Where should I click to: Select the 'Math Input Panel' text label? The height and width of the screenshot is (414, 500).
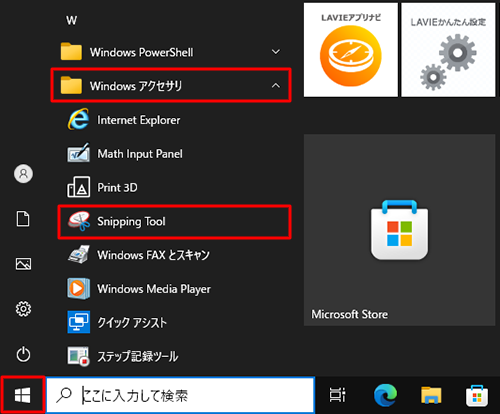(140, 154)
